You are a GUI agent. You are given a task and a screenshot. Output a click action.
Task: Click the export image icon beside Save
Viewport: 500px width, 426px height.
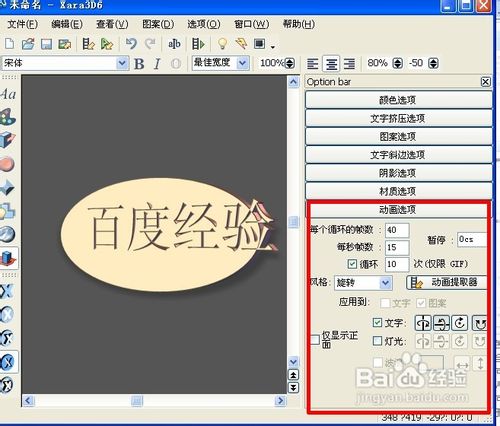(65, 44)
